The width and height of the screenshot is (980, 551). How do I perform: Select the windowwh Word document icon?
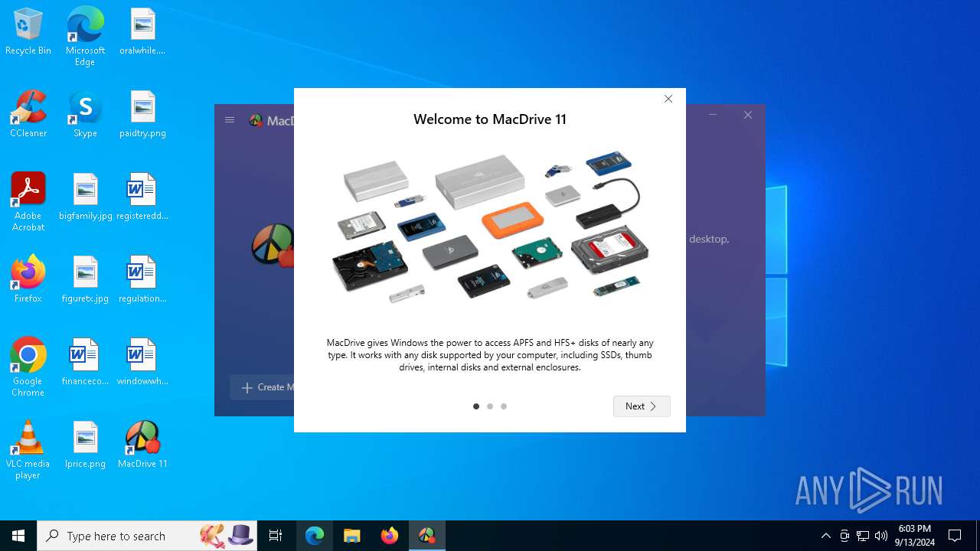tap(142, 363)
